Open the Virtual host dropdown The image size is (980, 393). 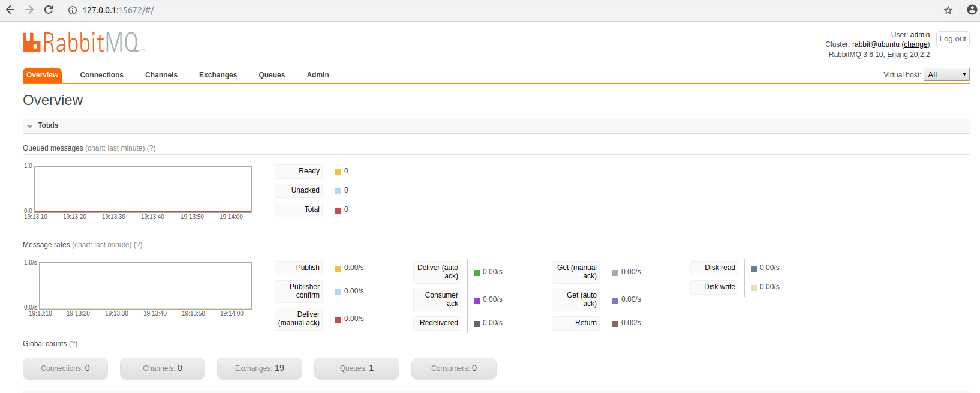click(946, 74)
